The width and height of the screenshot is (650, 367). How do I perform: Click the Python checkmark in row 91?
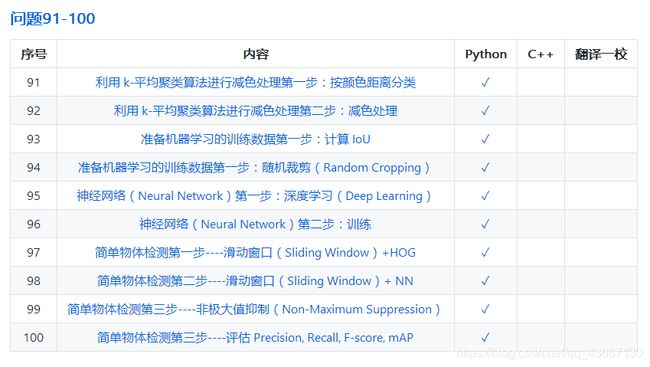click(x=485, y=83)
